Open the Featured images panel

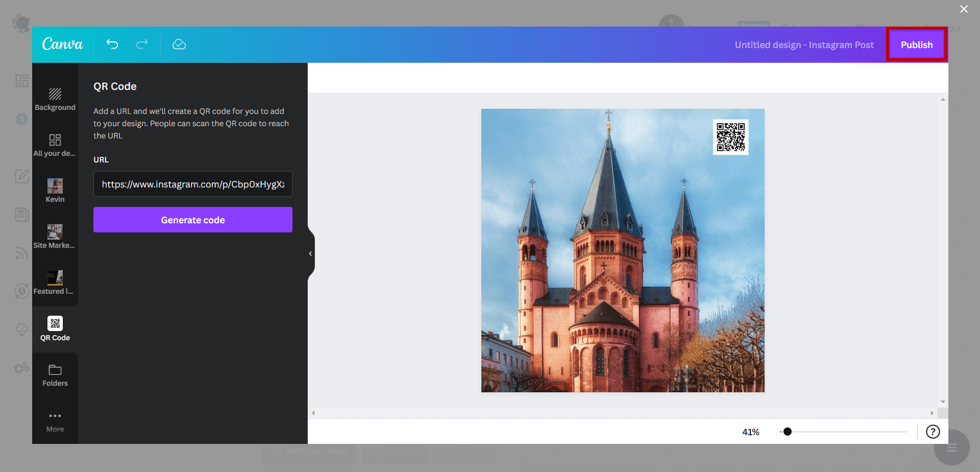click(55, 282)
